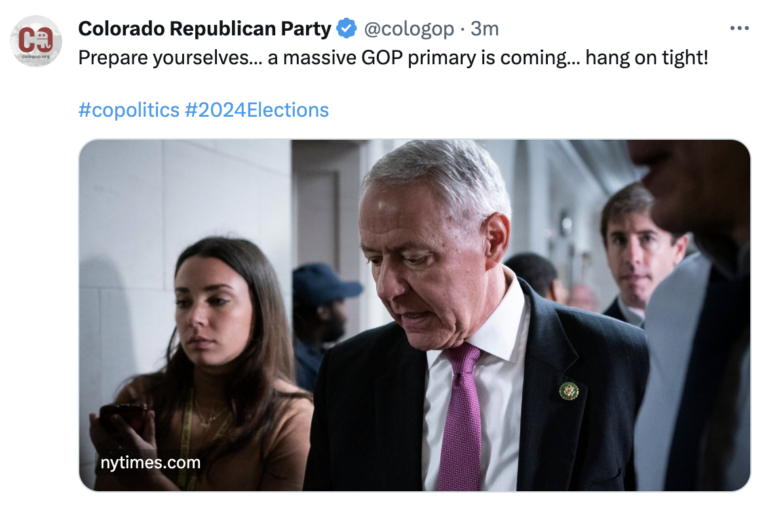Image resolution: width=768 pixels, height=505 pixels.
Task: Follow the #copolitics hashtag
Action: (x=128, y=109)
